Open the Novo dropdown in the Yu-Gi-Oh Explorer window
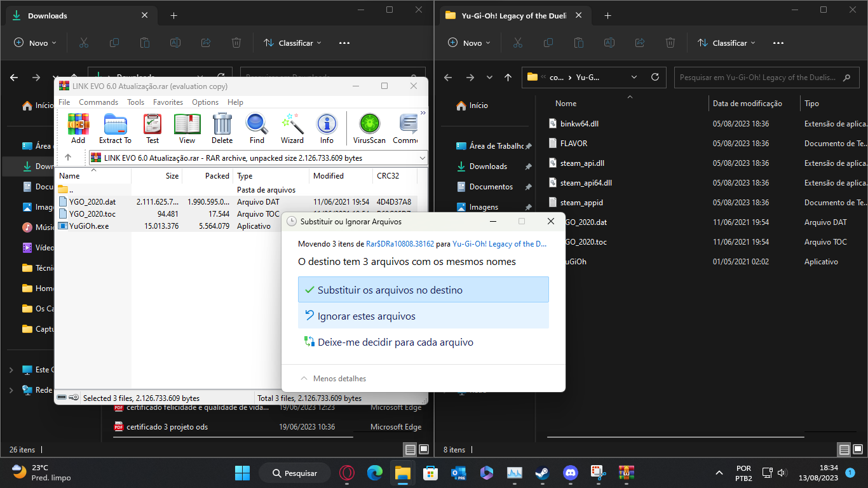Viewport: 868px width, 488px height. 469,43
